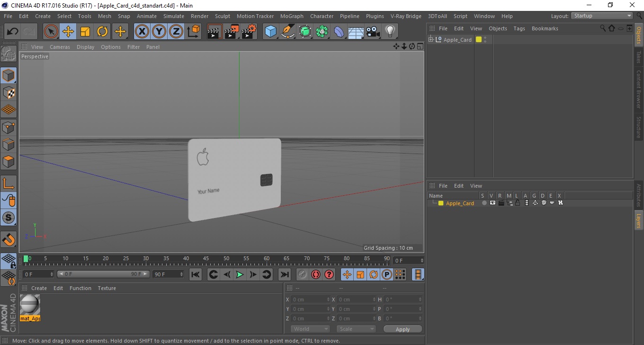Add a Light object
644x345 pixels.
[390, 32]
